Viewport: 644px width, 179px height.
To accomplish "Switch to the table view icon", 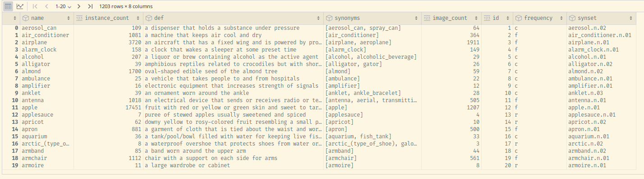I will coord(8,6).
